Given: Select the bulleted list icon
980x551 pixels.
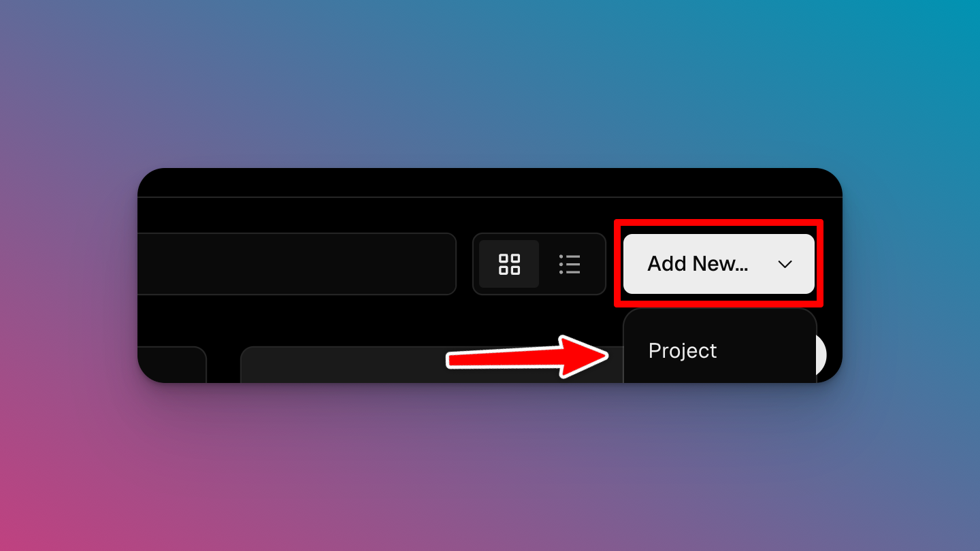Looking at the screenshot, I should [569, 264].
